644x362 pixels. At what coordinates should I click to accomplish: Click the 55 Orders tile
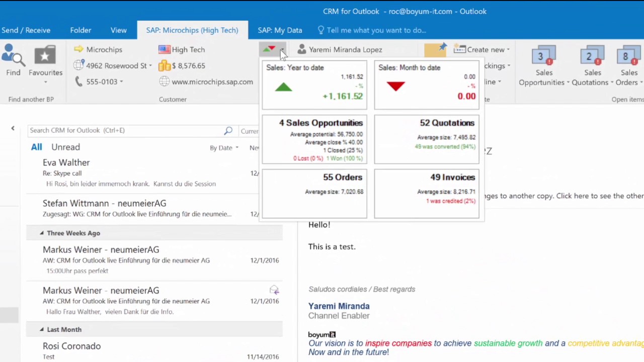pos(314,193)
